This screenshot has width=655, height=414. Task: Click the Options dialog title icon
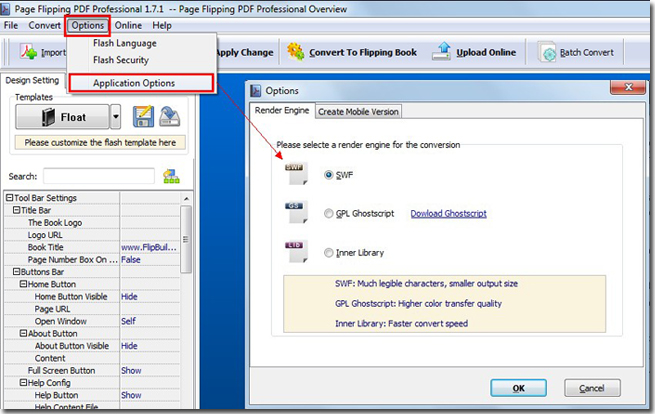coord(255,91)
